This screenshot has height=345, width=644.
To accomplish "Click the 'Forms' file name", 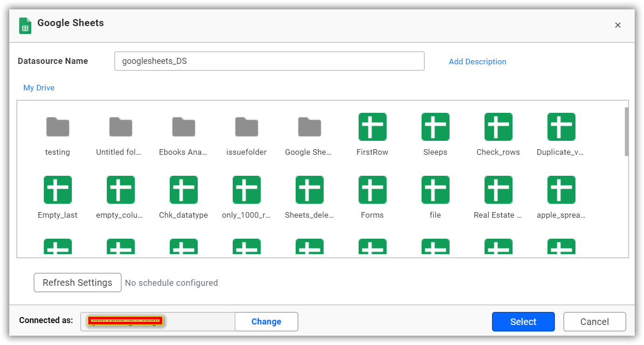I will tap(373, 215).
